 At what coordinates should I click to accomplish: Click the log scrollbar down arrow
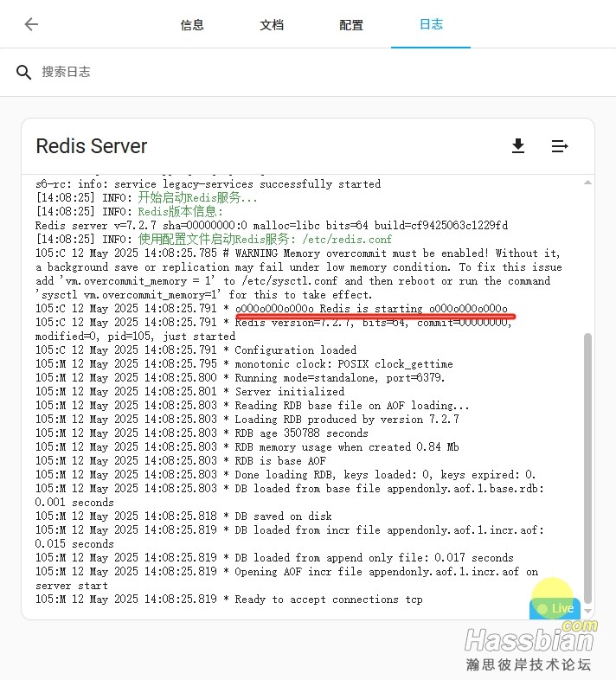pos(588,612)
